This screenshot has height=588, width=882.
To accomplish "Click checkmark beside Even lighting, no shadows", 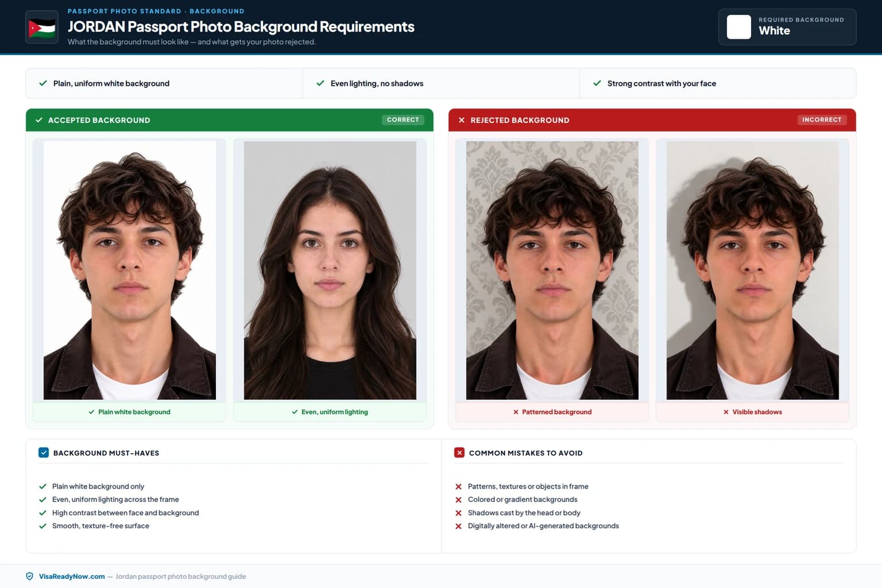I will (x=320, y=83).
